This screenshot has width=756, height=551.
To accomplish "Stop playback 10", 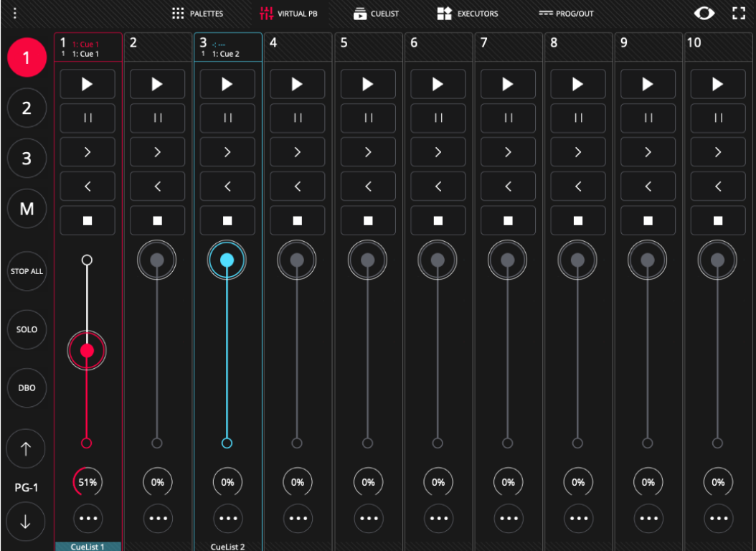I will [718, 220].
